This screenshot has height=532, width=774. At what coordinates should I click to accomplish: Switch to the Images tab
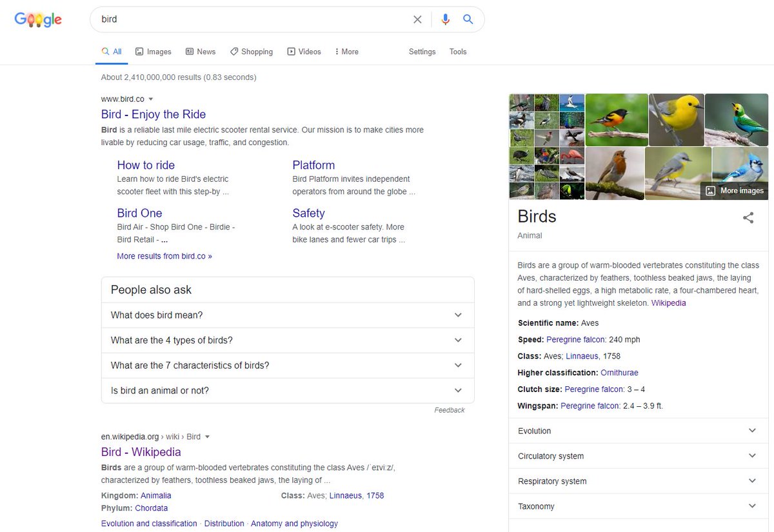[x=154, y=52]
